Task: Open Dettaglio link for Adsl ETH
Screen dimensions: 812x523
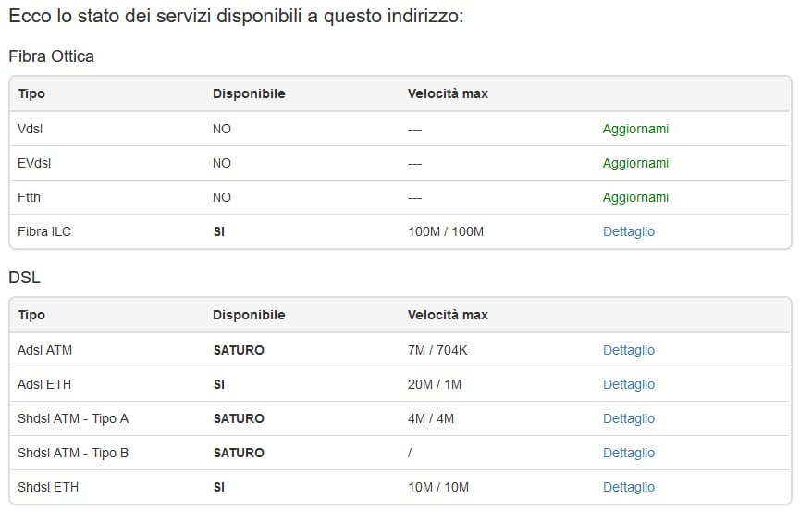Action: (628, 384)
